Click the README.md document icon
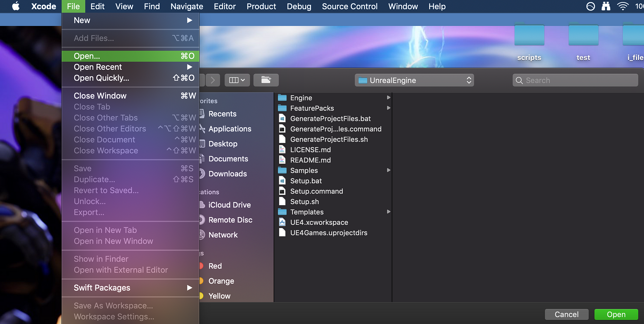The image size is (644, 324). [282, 160]
